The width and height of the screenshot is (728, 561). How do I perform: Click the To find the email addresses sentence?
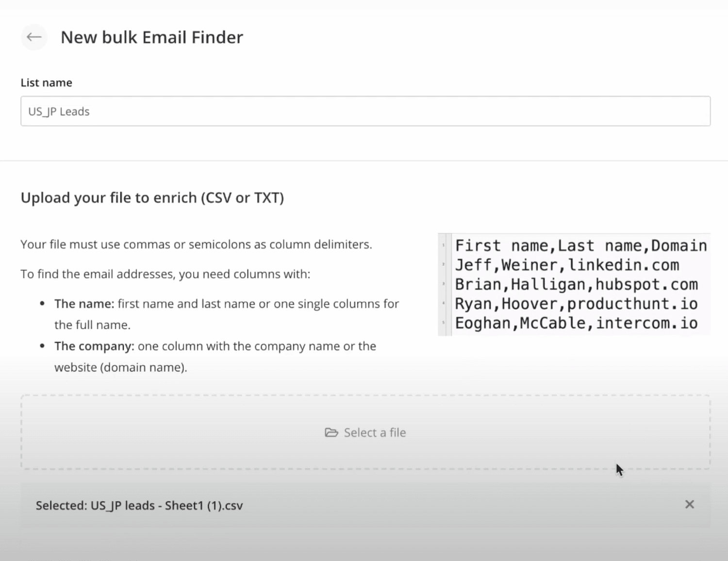coord(165,274)
